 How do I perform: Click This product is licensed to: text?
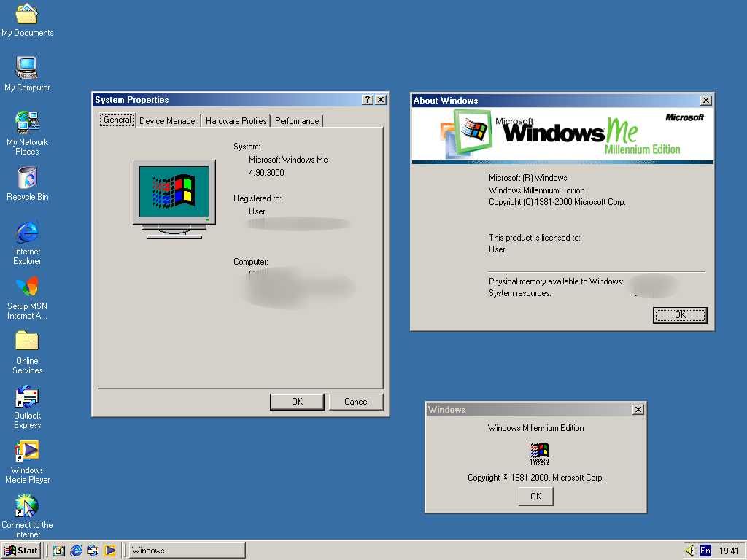(x=535, y=238)
